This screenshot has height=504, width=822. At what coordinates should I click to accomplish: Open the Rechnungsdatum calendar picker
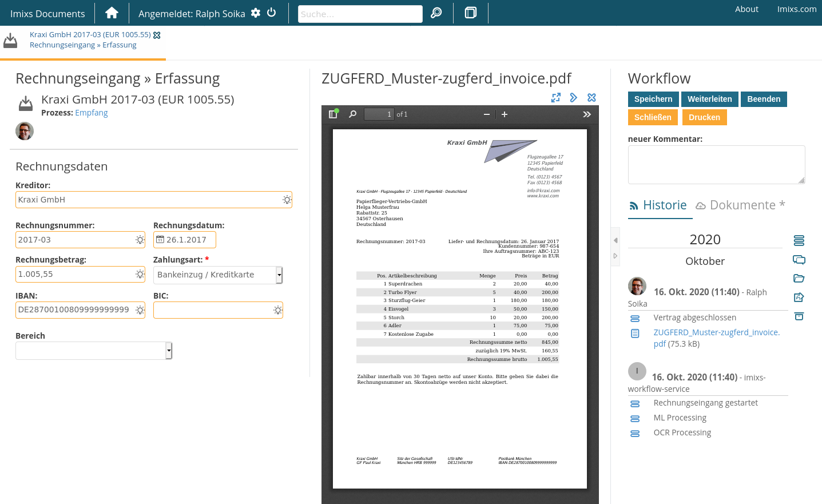click(160, 240)
